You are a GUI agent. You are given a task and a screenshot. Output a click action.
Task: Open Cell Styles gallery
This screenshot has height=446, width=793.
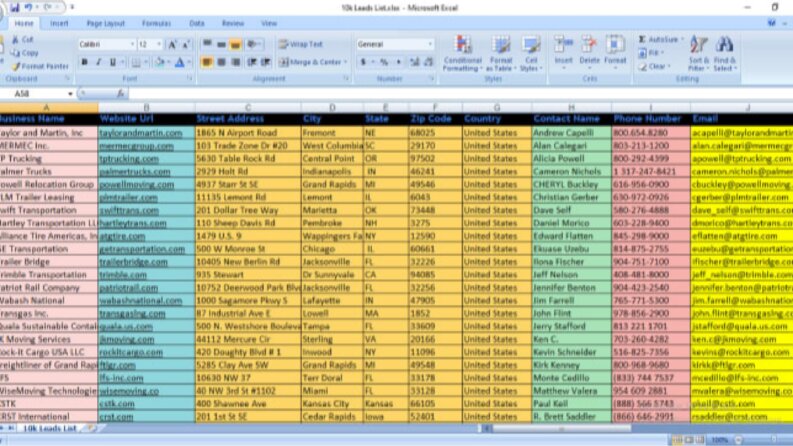click(x=531, y=53)
